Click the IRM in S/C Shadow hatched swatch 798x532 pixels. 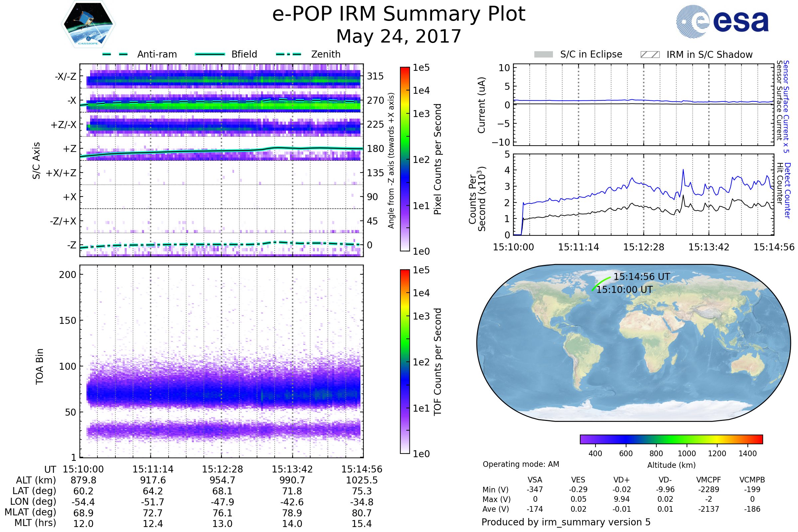650,55
